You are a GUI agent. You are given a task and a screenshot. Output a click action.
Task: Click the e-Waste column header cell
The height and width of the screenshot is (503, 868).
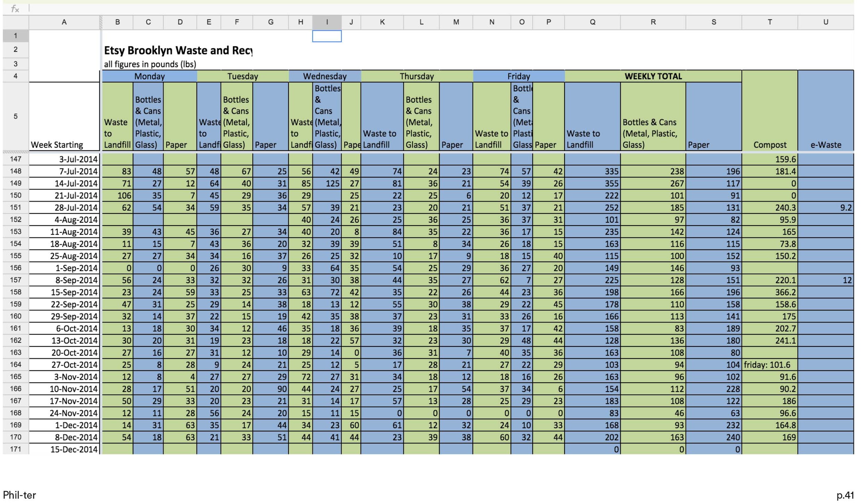pos(825,110)
